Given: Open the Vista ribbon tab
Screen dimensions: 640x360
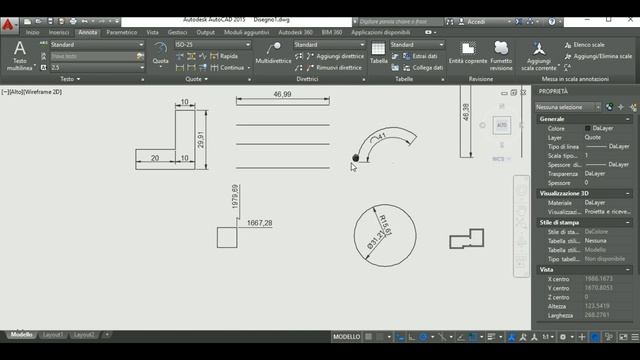Looking at the screenshot, I should pyautogui.click(x=152, y=32).
